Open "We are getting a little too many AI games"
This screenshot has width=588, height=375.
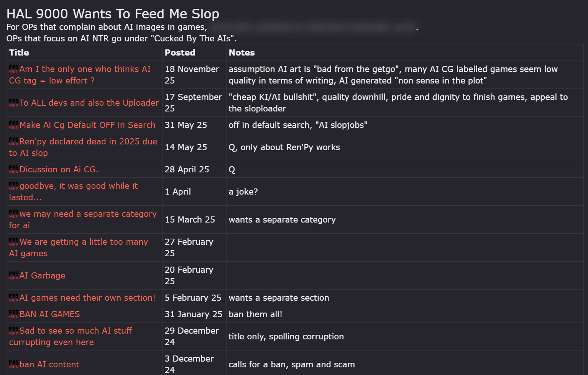[x=84, y=242]
